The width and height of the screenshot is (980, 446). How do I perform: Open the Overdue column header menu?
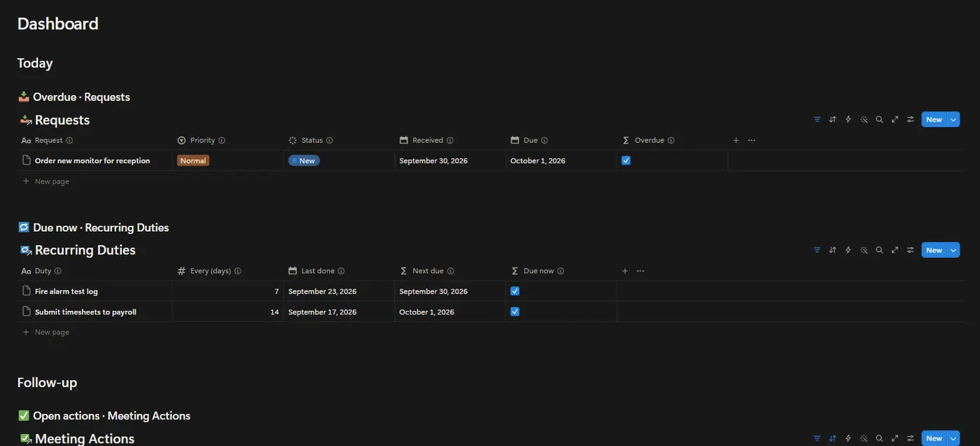tap(649, 140)
